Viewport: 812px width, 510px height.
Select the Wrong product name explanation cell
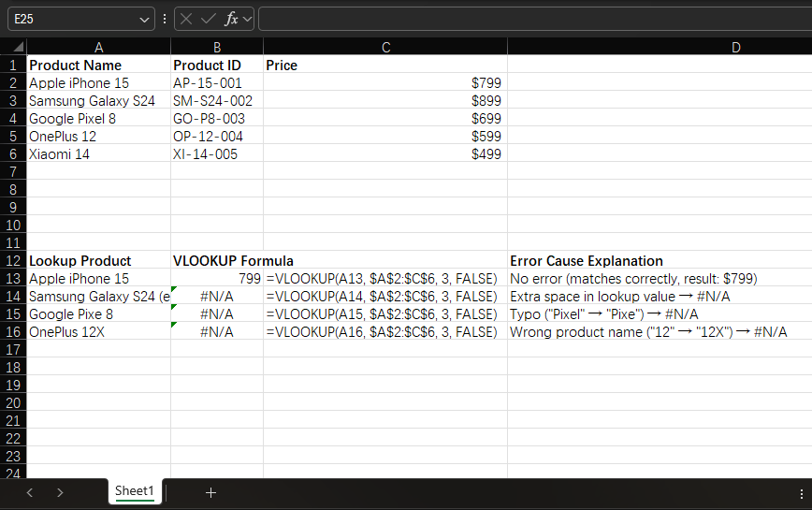[660, 332]
